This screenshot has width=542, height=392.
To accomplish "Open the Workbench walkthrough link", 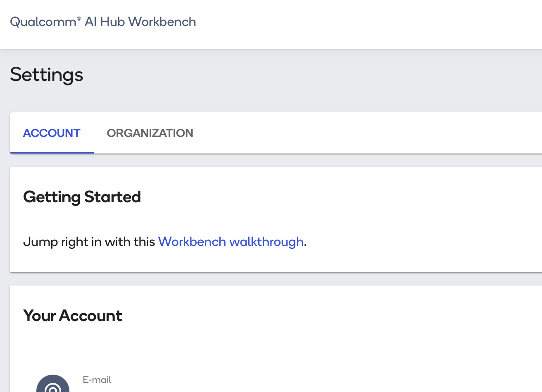I will click(231, 241).
